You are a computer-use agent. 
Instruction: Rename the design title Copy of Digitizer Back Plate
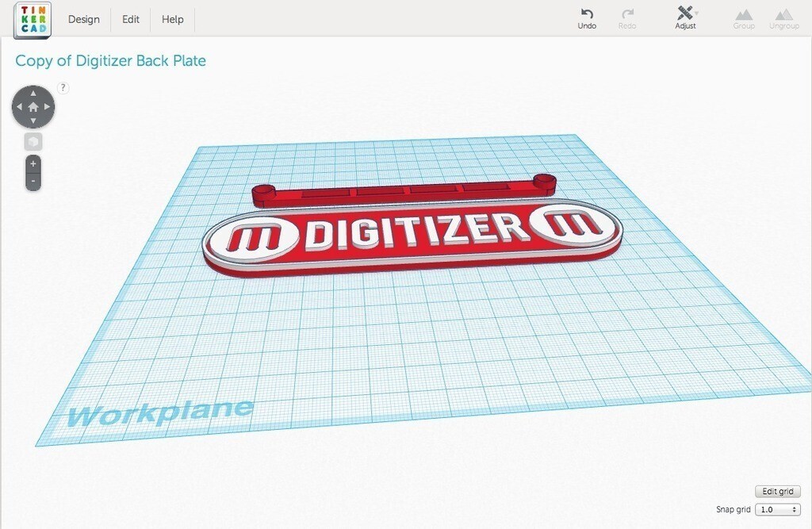click(x=111, y=60)
